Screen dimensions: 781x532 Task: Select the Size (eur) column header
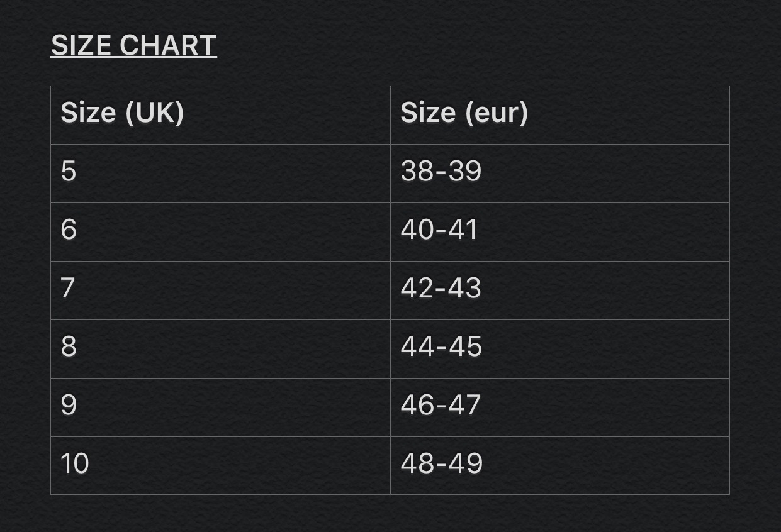(x=560, y=115)
